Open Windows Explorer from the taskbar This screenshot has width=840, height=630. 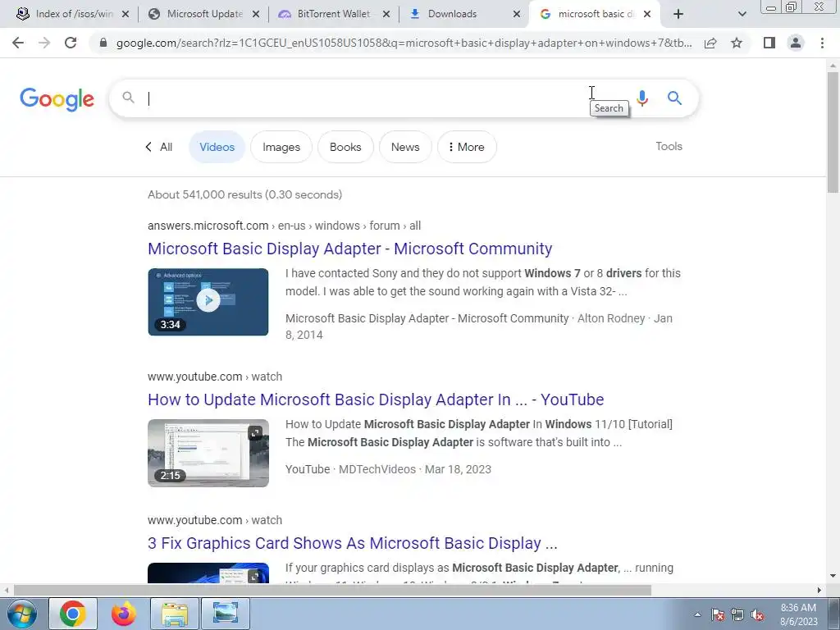click(175, 614)
